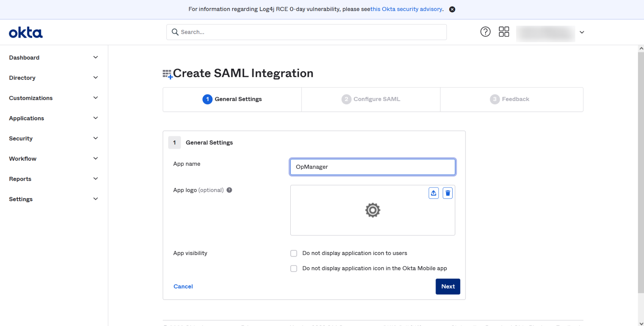
Task: Dismiss the Log4j advisory banner
Action: click(x=452, y=9)
